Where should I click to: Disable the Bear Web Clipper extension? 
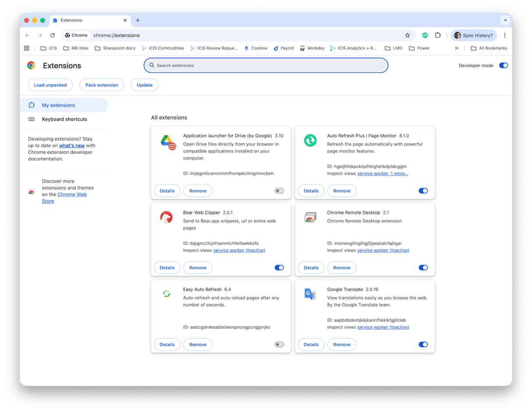click(279, 268)
